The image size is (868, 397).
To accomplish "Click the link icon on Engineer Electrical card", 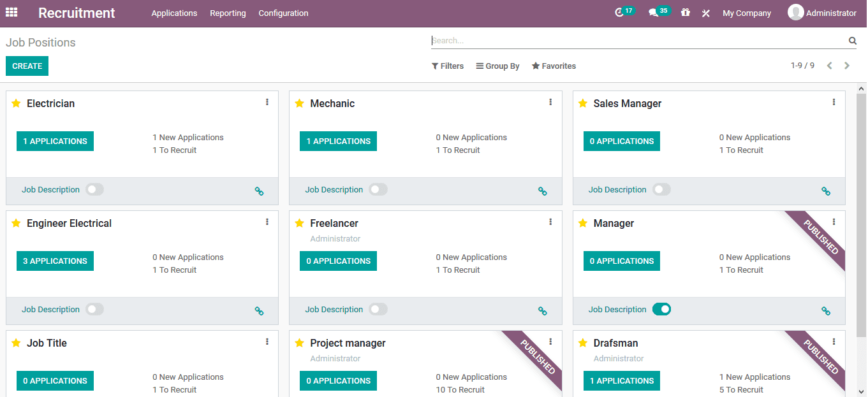I will (259, 310).
